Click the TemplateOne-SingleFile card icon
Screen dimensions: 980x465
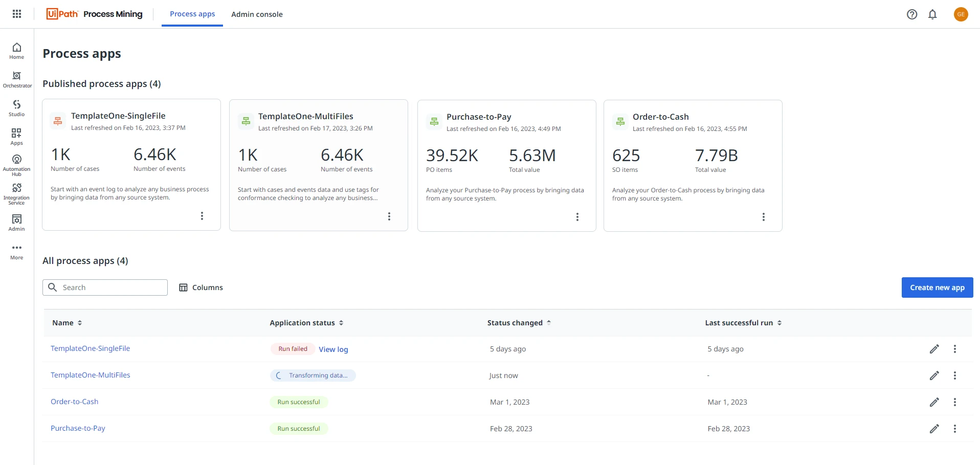coord(58,121)
